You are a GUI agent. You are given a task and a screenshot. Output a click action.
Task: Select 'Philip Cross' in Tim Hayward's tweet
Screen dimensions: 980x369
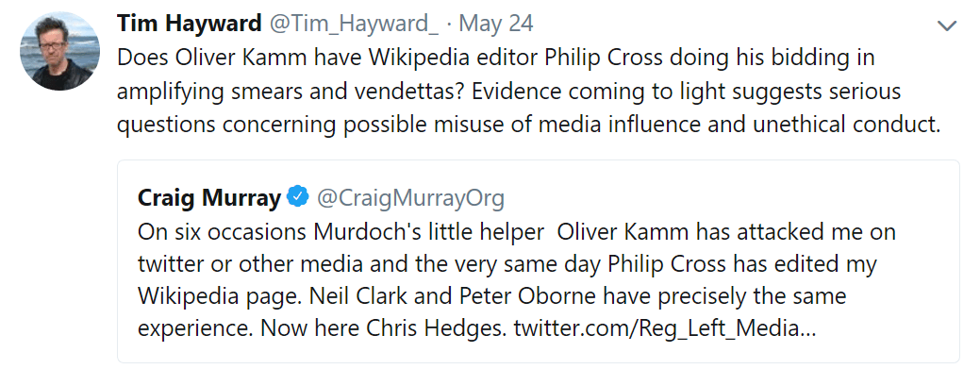605,59
